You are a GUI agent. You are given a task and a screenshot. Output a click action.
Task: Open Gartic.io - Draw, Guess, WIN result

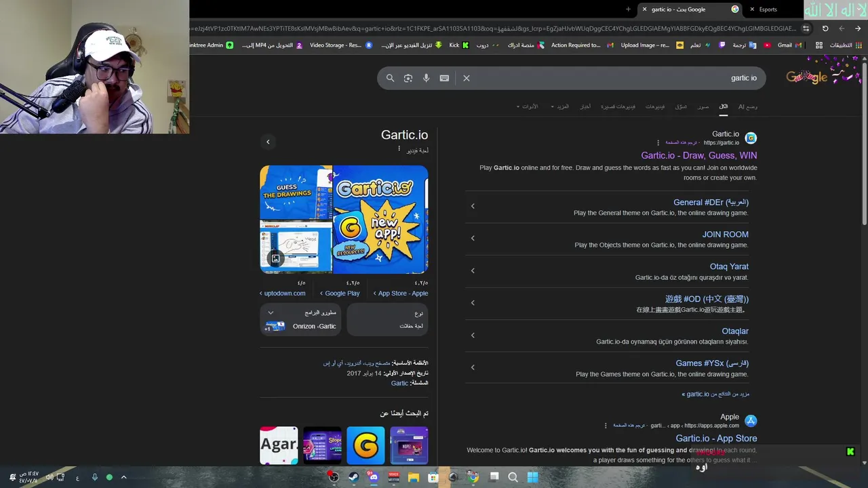point(698,155)
